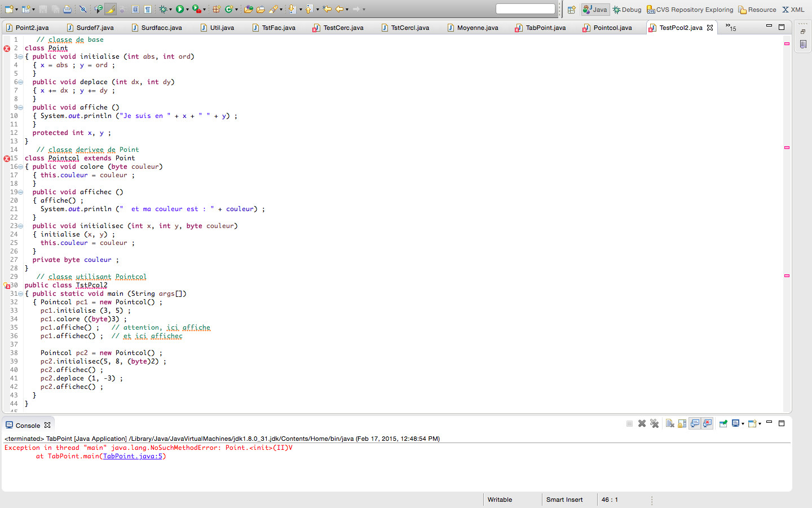The width and height of the screenshot is (812, 508).
Task: Jump to Last Edit Location
Action: coord(327,9)
